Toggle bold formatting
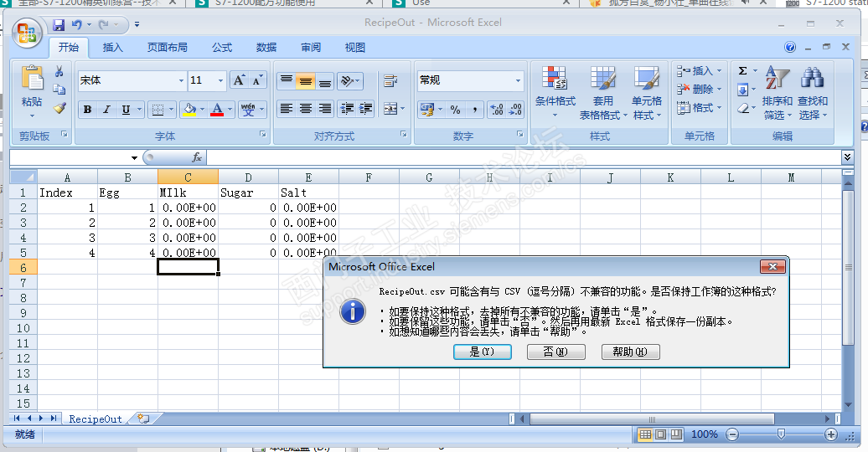The height and width of the screenshot is (452, 868). pos(87,110)
